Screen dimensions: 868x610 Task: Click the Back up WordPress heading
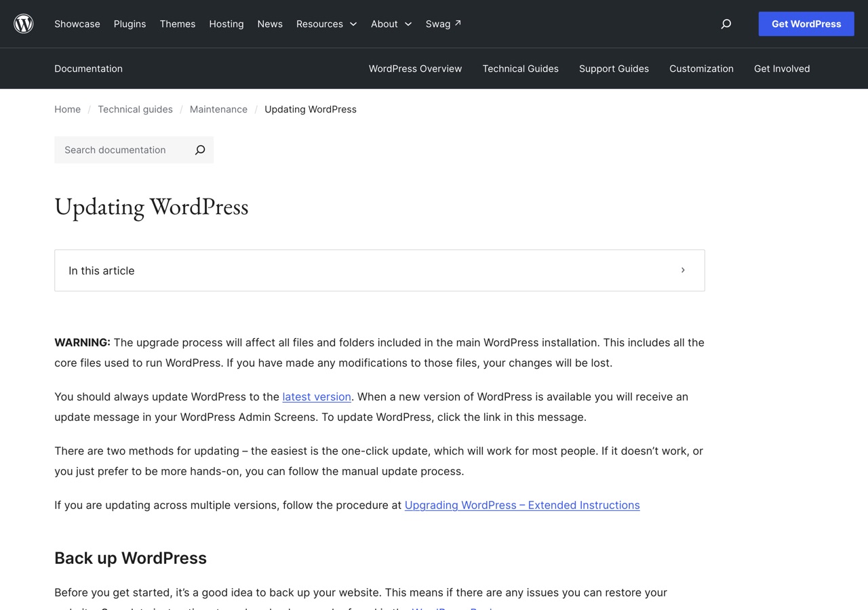click(x=130, y=558)
